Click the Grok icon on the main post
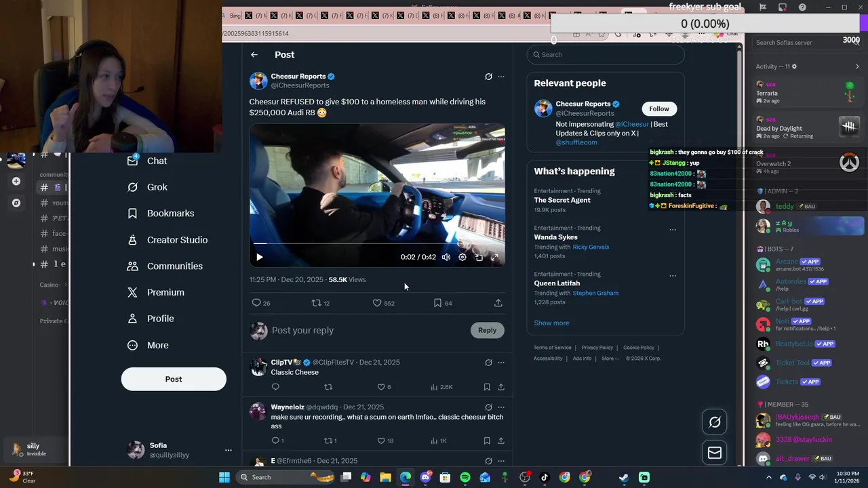868x488 pixels. 488,77
